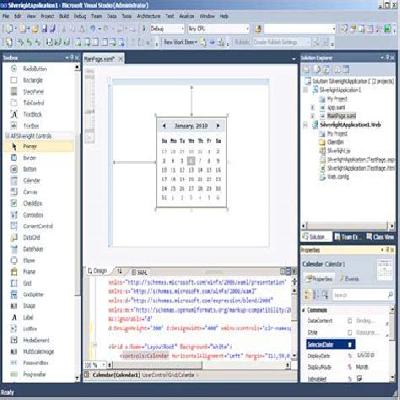Image resolution: width=400 pixels, height=400 pixels.
Task: Open the Edit menu
Action: (18, 16)
